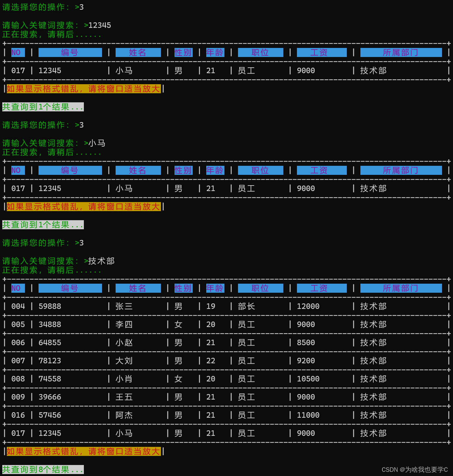This screenshot has width=453, height=476.
Task: Click the position 部长
Action: (x=246, y=306)
